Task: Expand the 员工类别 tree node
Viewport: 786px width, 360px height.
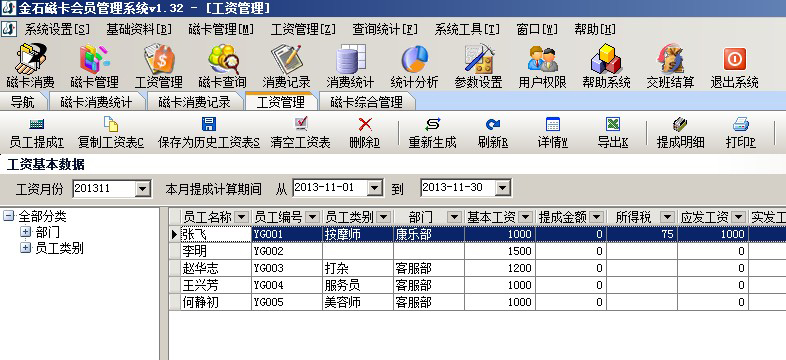Action: click(x=25, y=248)
